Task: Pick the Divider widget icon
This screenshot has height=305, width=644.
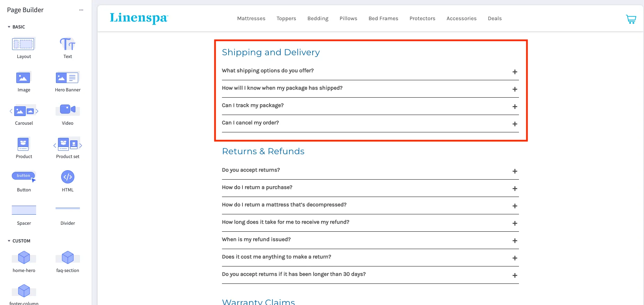Action: click(67, 208)
